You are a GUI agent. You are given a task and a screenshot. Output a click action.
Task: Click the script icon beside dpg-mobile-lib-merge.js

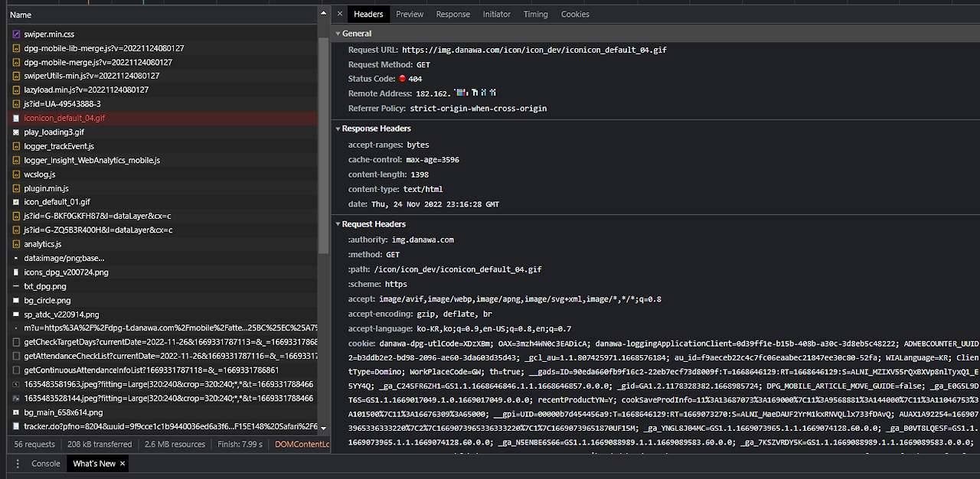16,48
